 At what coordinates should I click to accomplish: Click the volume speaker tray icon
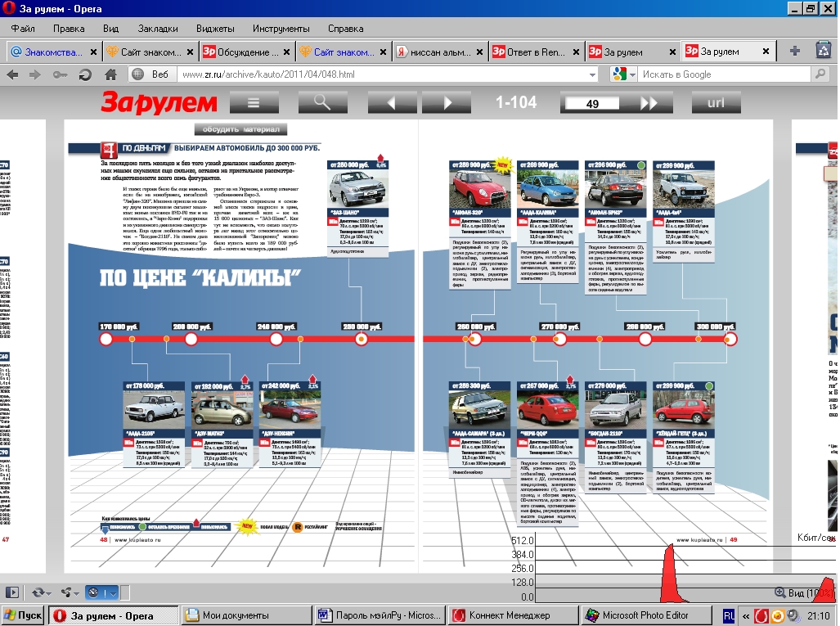[793, 616]
